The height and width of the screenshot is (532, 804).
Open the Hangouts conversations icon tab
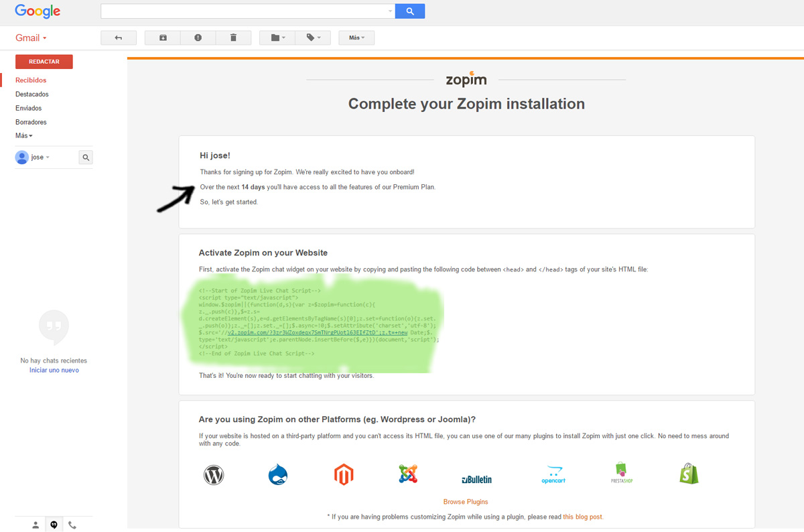click(x=54, y=525)
